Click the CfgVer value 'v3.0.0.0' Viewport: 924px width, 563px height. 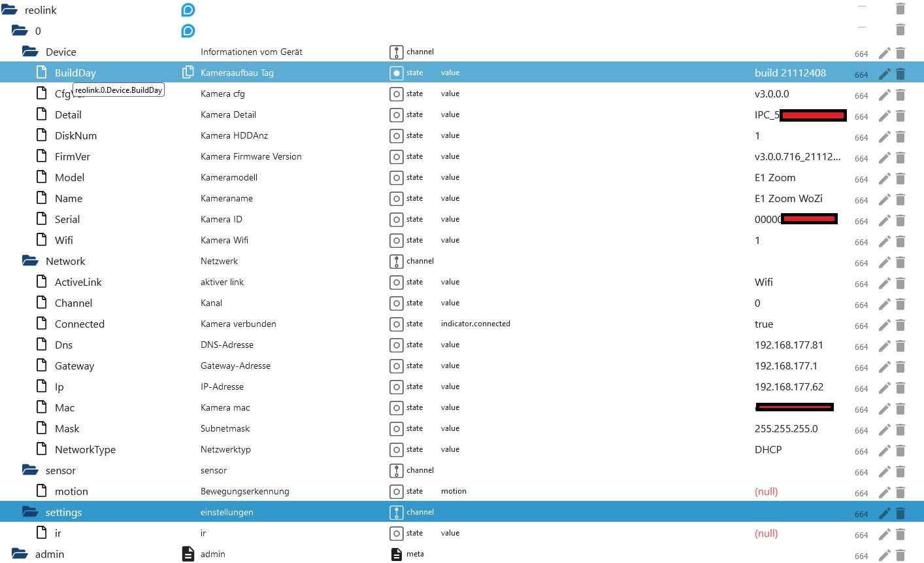pyautogui.click(x=772, y=94)
